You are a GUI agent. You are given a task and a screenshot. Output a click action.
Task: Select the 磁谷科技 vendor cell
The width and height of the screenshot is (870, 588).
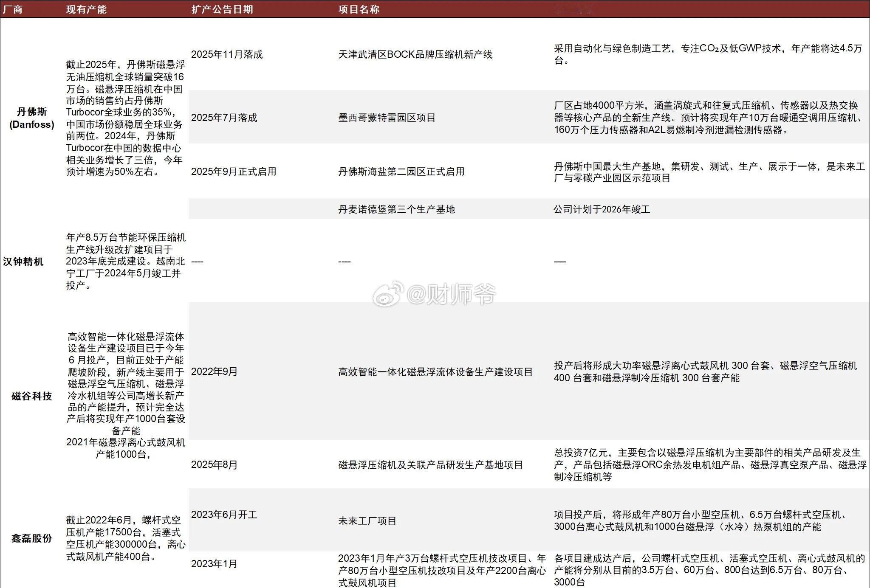[x=32, y=396]
